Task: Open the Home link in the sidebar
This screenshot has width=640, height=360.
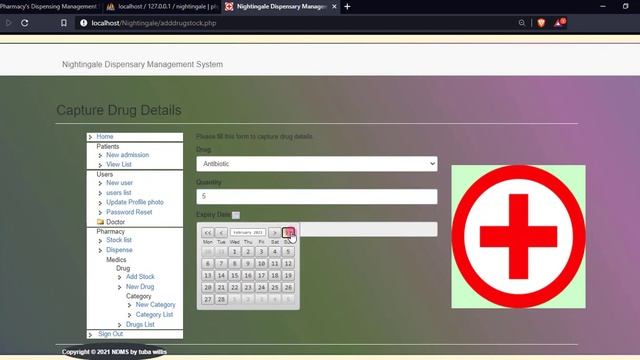Action: point(105,136)
